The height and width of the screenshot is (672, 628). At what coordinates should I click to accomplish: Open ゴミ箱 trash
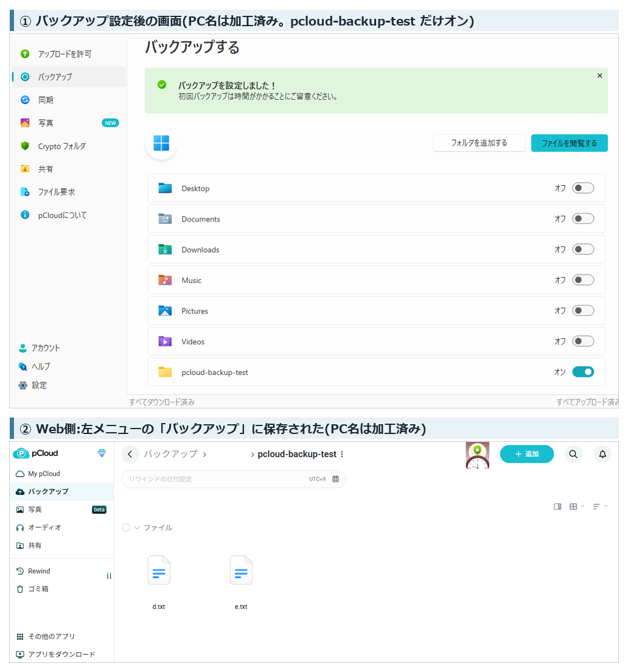[32, 589]
